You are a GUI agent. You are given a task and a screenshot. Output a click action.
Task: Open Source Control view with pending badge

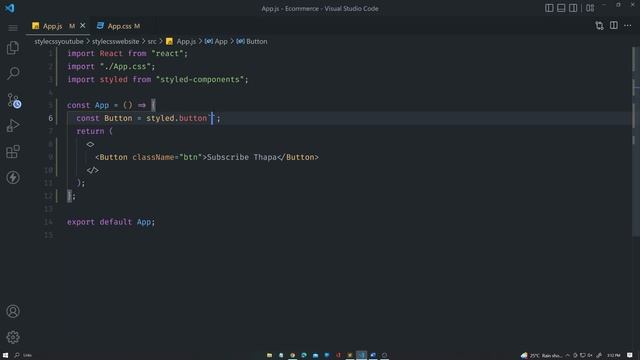pyautogui.click(x=13, y=100)
